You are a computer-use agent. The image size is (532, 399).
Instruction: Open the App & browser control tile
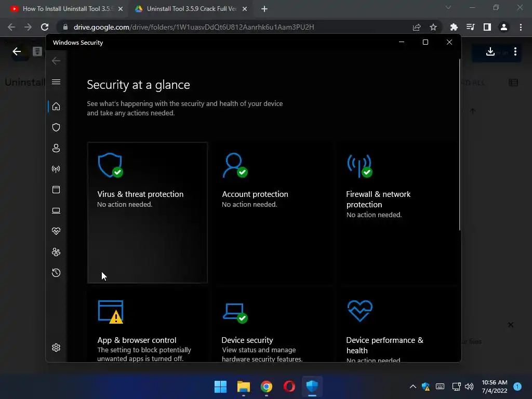148,326
